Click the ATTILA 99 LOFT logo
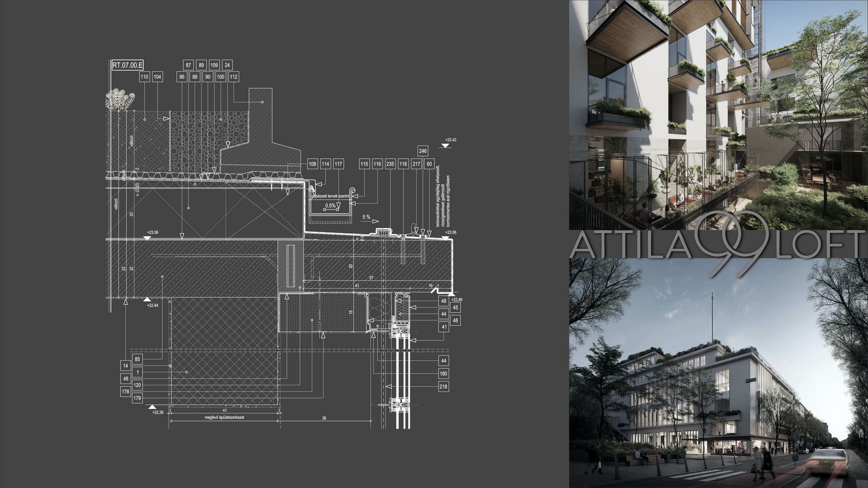The width and height of the screenshot is (868, 488). [718, 244]
